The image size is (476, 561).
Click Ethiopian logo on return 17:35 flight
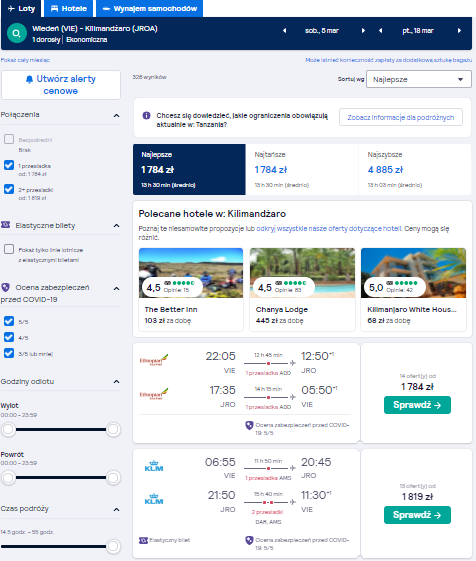(x=154, y=394)
